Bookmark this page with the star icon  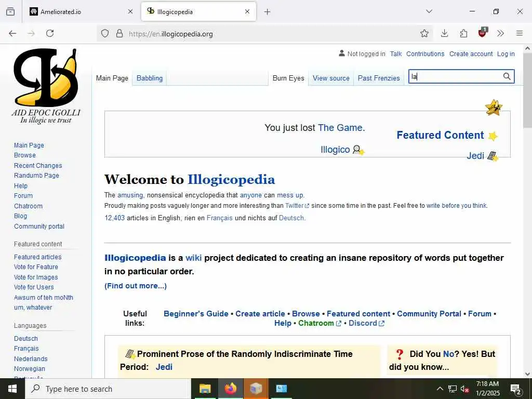coord(424,33)
